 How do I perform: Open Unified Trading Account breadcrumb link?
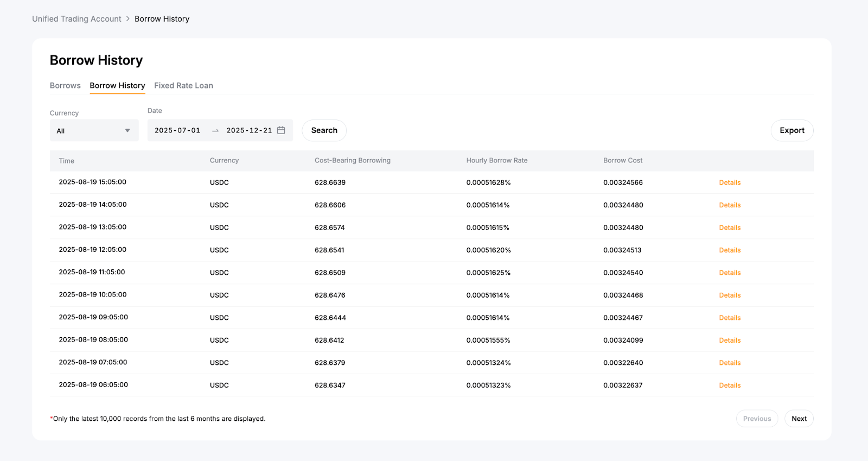pyautogui.click(x=76, y=19)
